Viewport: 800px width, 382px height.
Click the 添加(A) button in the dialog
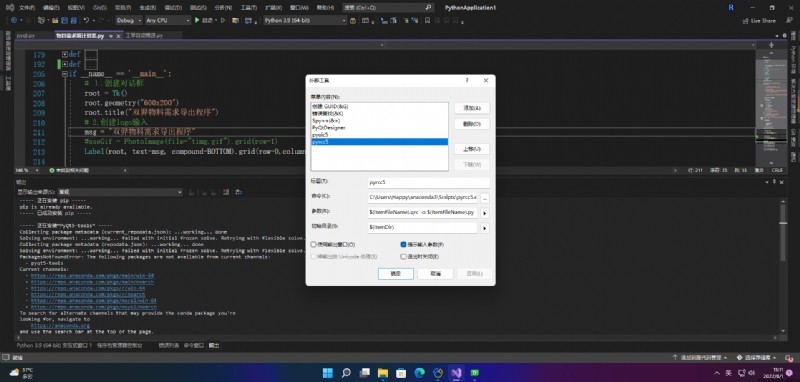(472, 108)
